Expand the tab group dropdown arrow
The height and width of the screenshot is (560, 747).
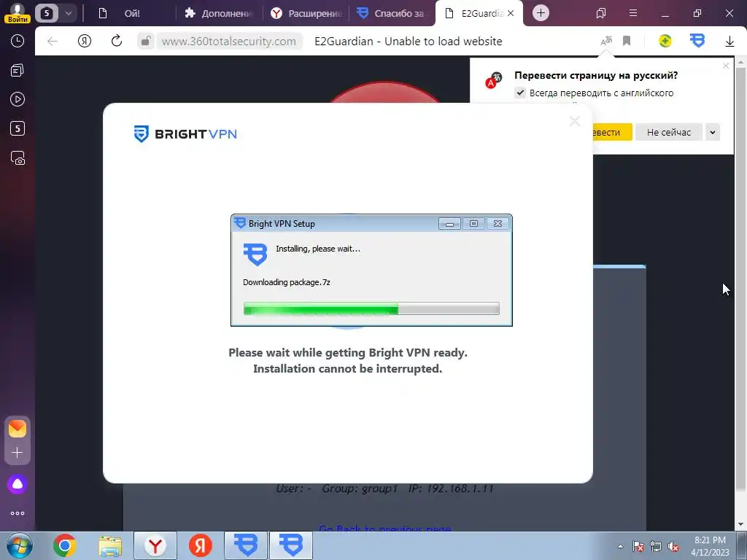[68, 13]
